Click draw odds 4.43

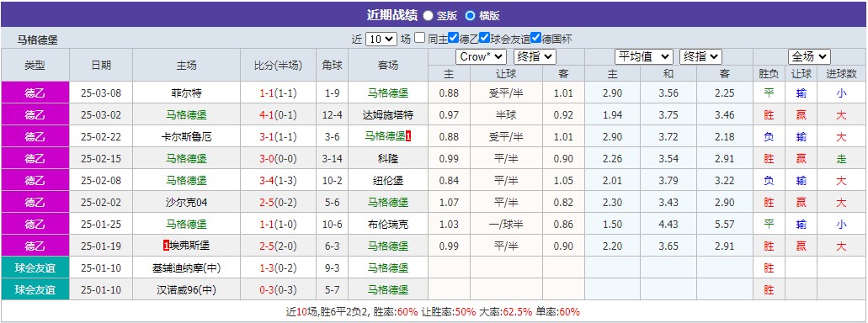(x=668, y=224)
